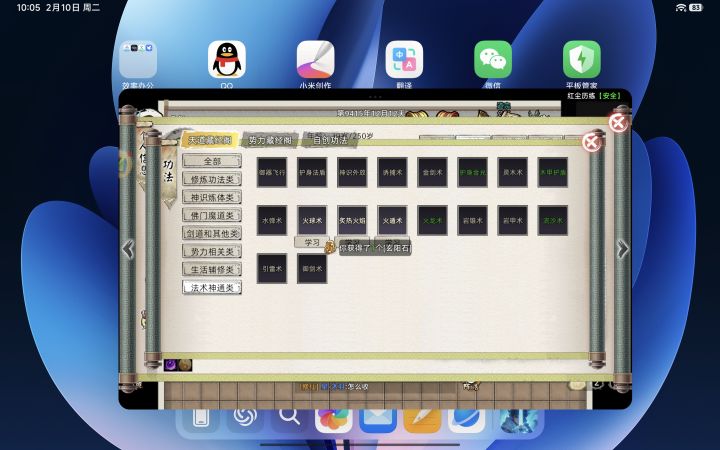Click the brown item icon beside purple orb
Screen dimensions: 720x450
tap(185, 365)
